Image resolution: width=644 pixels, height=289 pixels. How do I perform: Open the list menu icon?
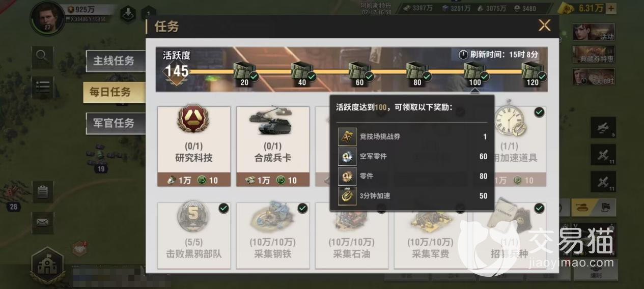click(x=42, y=88)
